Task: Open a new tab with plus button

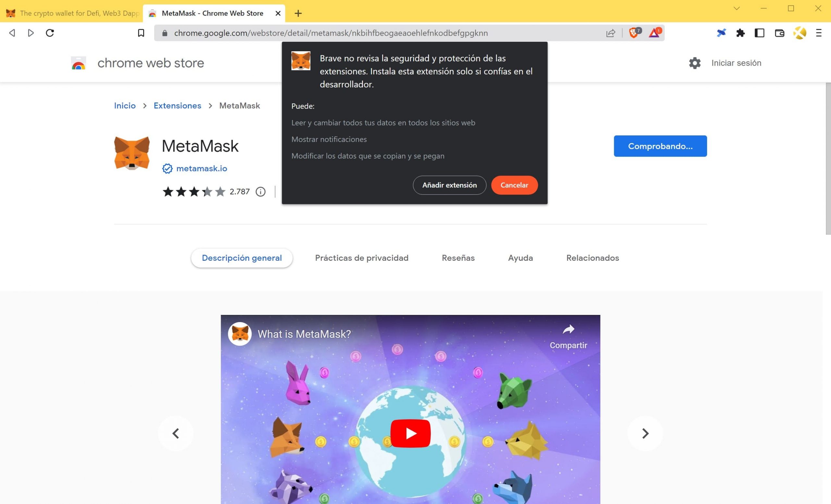Action: coord(298,13)
